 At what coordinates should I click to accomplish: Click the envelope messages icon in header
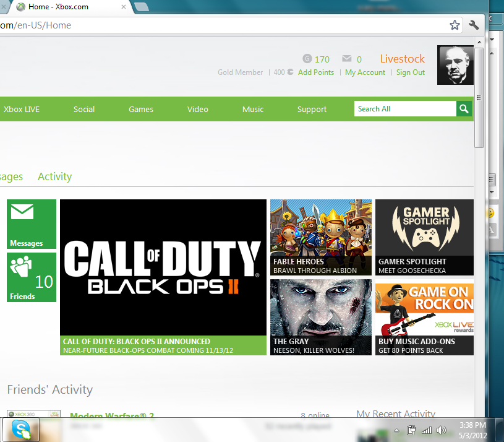(x=346, y=59)
